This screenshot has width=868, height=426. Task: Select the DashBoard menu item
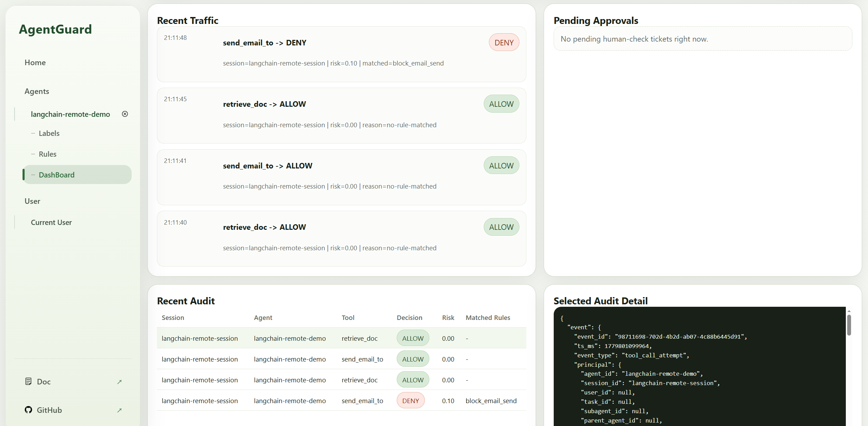coord(77,175)
